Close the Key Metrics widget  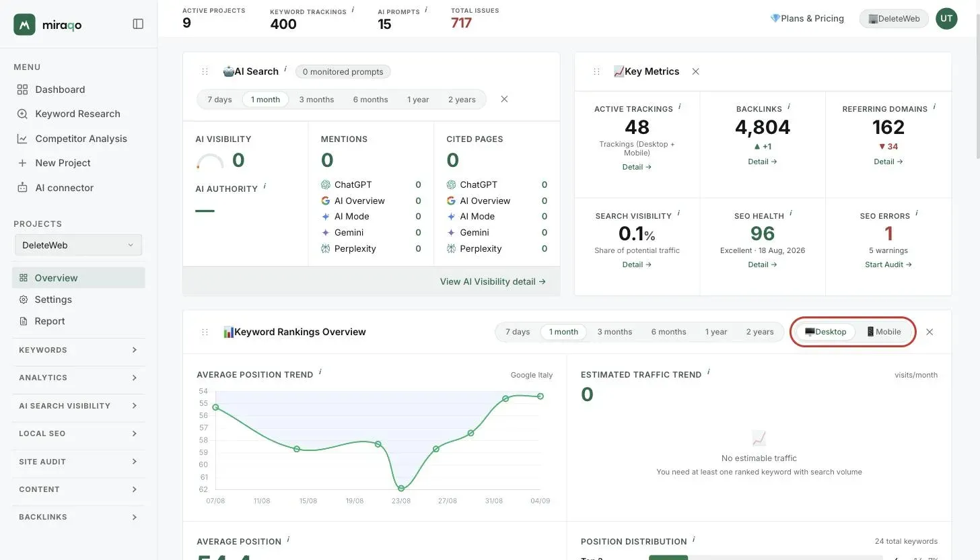pyautogui.click(x=695, y=71)
